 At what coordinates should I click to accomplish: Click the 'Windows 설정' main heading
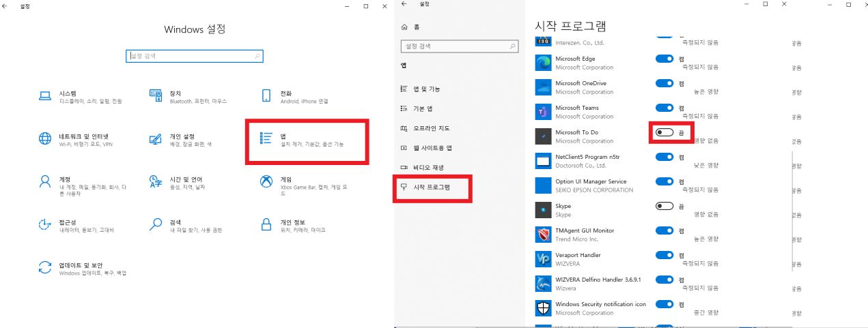coord(195,29)
